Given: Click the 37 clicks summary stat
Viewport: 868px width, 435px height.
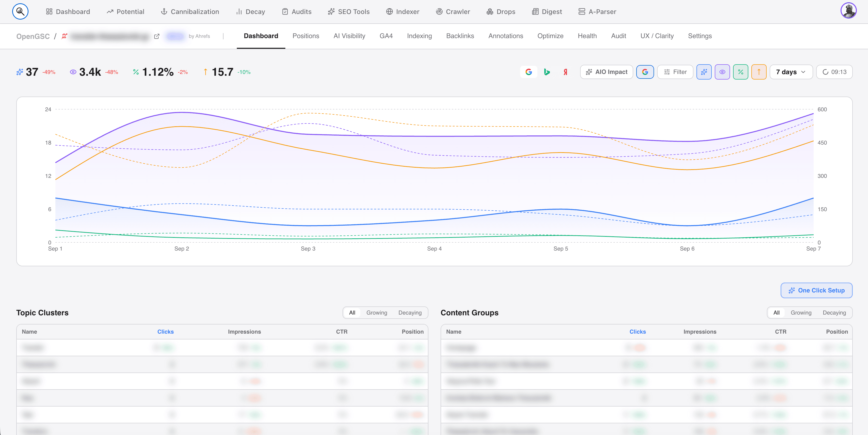Looking at the screenshot, I should click(36, 72).
